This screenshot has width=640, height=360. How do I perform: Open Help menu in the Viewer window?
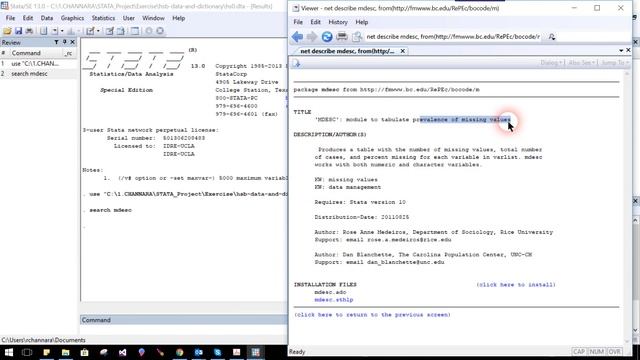pos(362,22)
